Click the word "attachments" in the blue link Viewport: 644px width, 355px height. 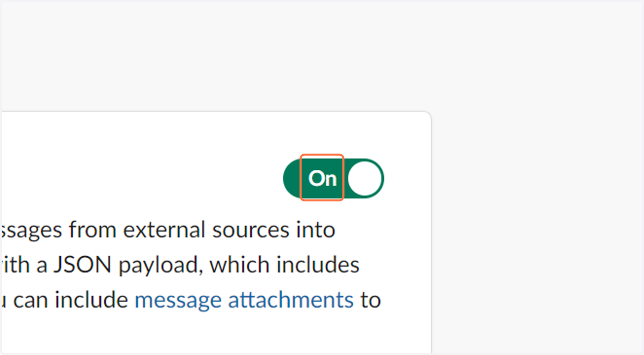point(291,300)
